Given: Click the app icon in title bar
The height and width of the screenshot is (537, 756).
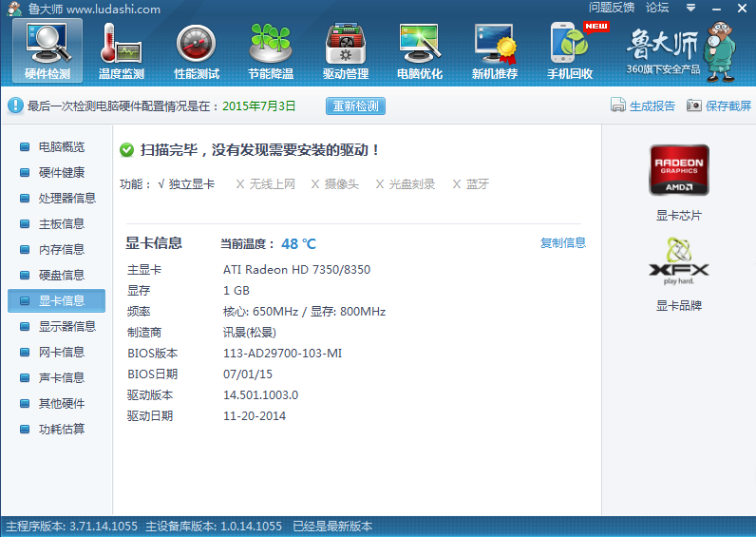Looking at the screenshot, I should [14, 9].
